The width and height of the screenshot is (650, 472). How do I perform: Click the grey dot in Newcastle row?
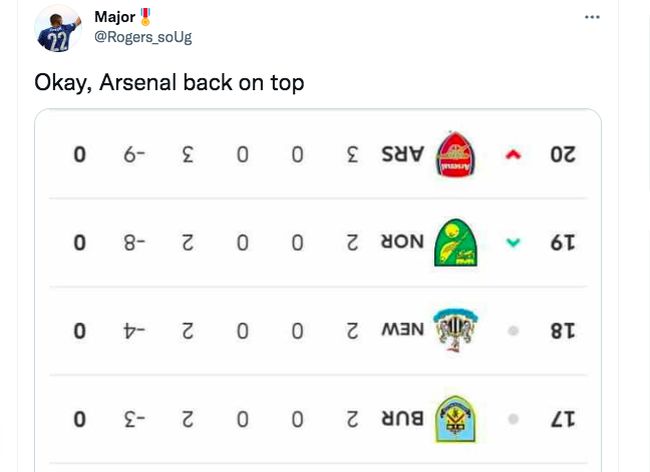point(513,331)
